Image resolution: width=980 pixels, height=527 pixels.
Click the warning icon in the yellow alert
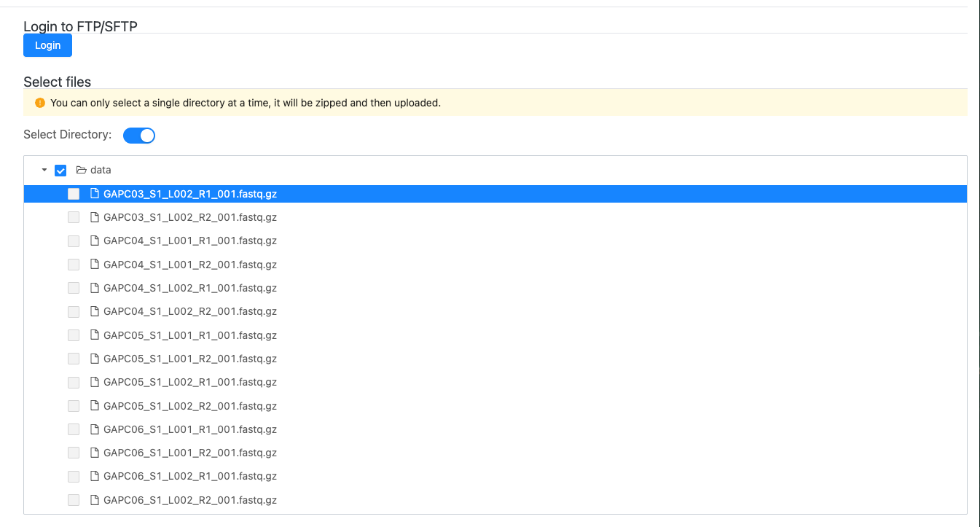(x=40, y=103)
